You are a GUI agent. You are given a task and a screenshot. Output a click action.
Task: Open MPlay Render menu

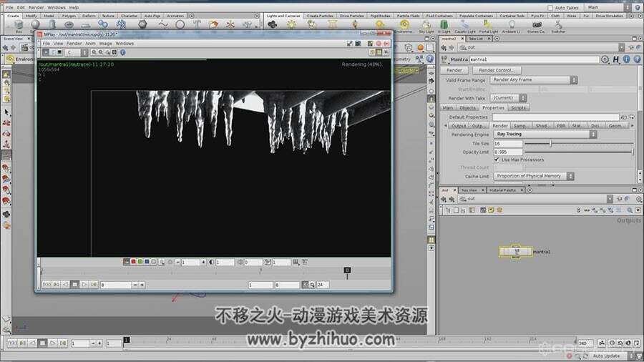pos(74,43)
